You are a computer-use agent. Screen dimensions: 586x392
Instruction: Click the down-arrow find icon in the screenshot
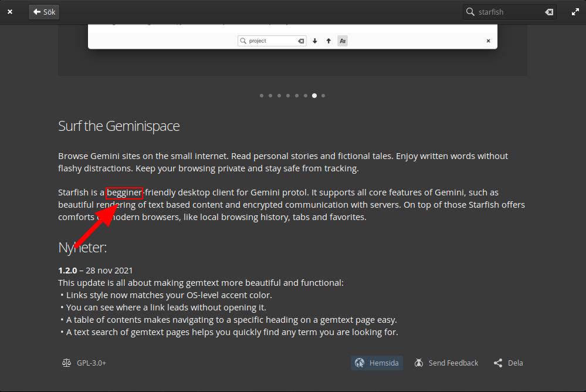pos(314,40)
